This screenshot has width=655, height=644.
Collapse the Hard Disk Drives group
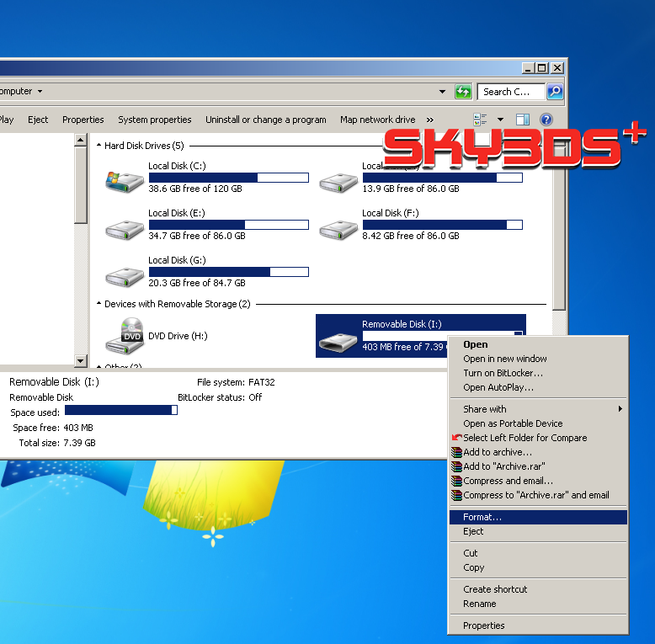tap(99, 146)
